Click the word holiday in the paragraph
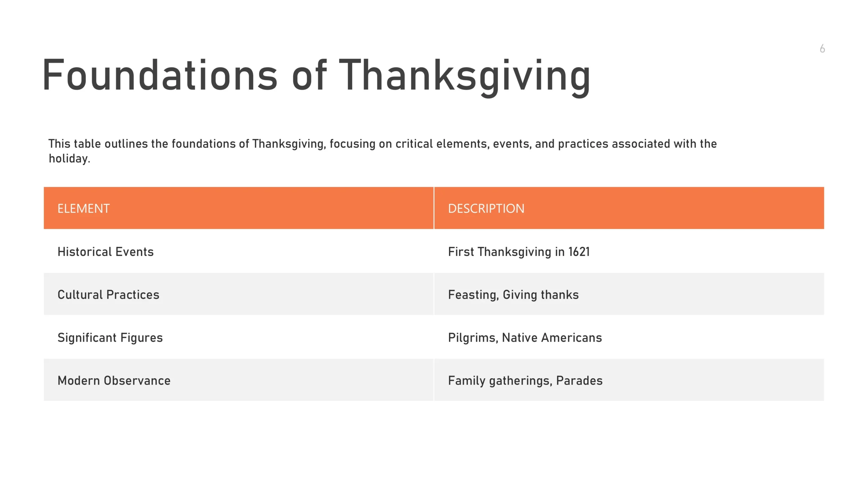 pos(69,159)
